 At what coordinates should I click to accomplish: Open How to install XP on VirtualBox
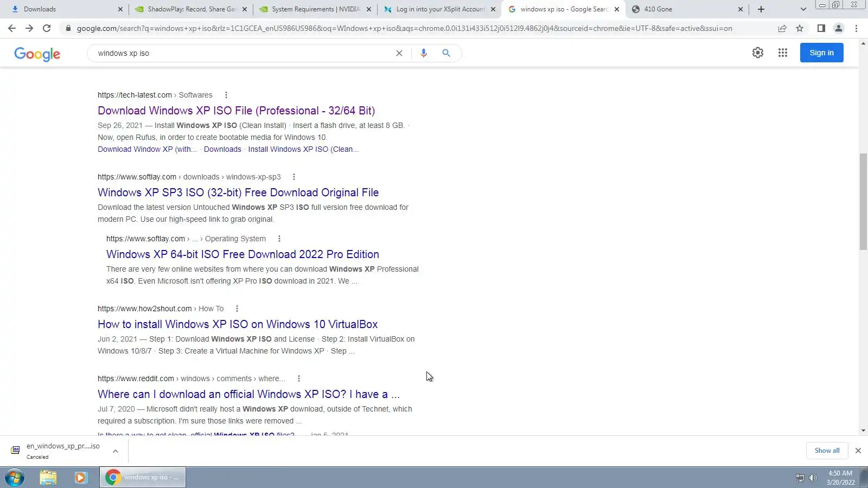tap(238, 324)
